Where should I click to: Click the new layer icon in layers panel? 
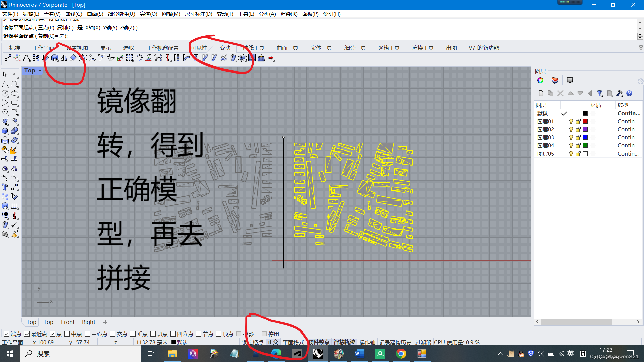(541, 94)
